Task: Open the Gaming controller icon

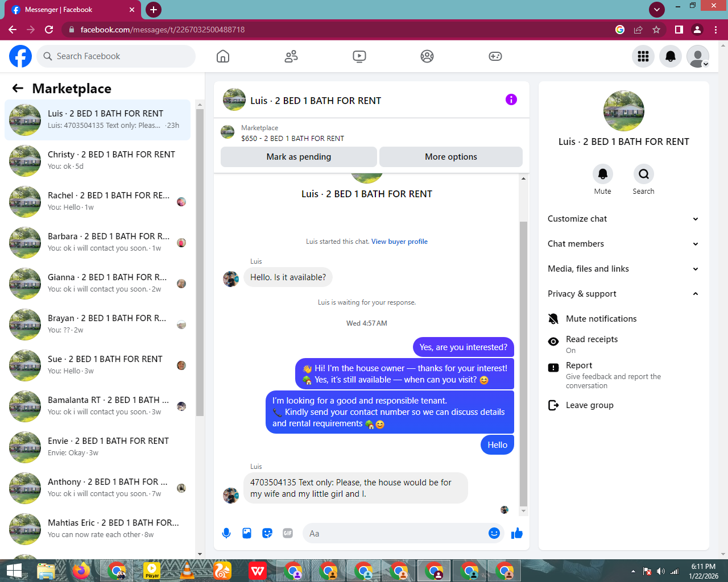Action: point(495,56)
